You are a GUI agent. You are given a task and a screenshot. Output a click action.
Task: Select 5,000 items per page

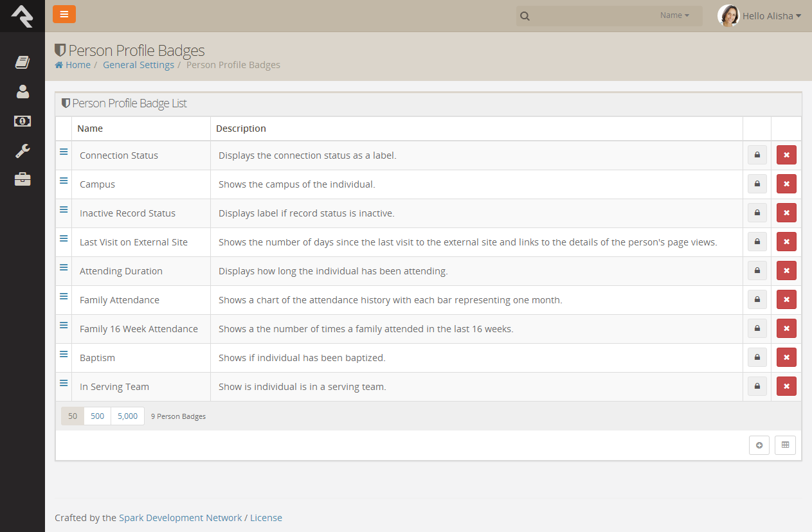pos(127,416)
